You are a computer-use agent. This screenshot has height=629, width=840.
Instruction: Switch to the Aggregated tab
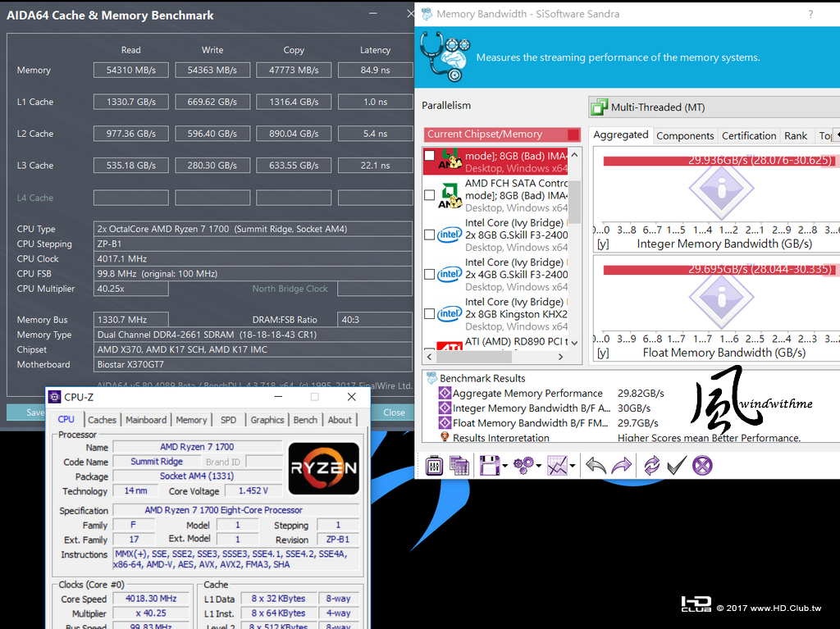tap(620, 135)
